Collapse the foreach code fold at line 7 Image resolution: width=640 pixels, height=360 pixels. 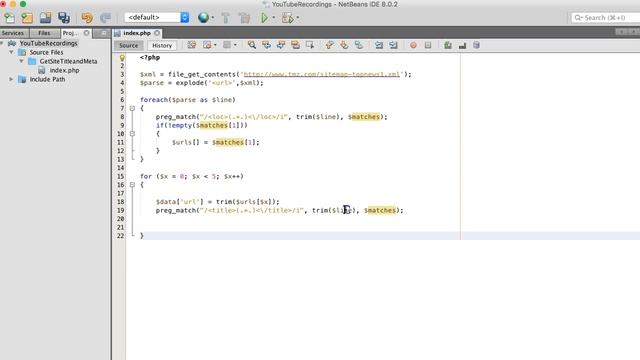132,109
